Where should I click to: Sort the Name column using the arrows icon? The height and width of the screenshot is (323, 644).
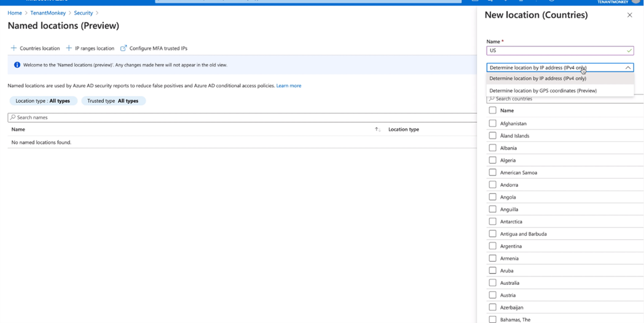(378, 129)
